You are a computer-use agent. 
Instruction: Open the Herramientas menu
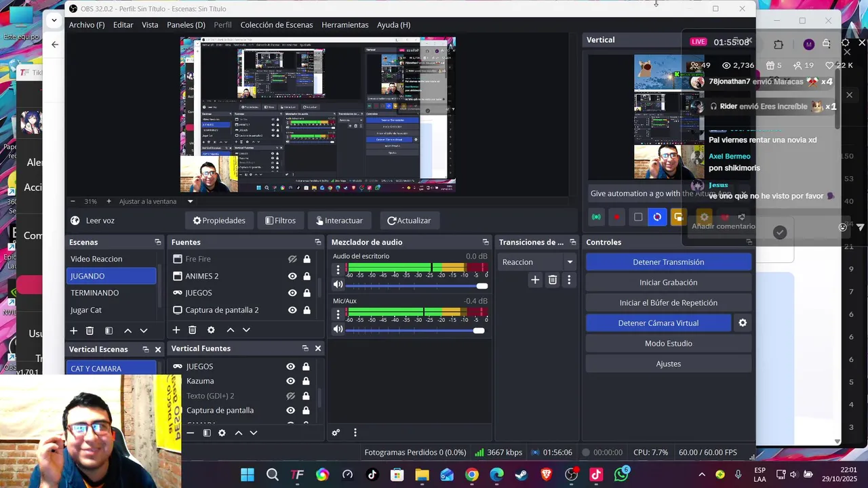pos(345,25)
